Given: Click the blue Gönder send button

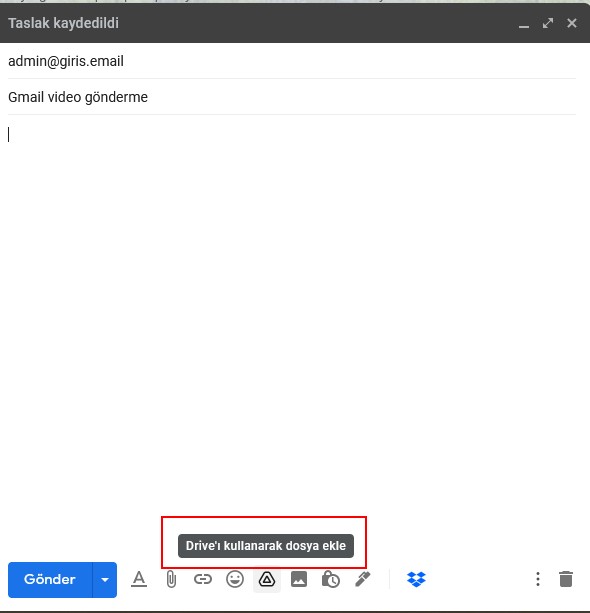Looking at the screenshot, I should click(50, 579).
